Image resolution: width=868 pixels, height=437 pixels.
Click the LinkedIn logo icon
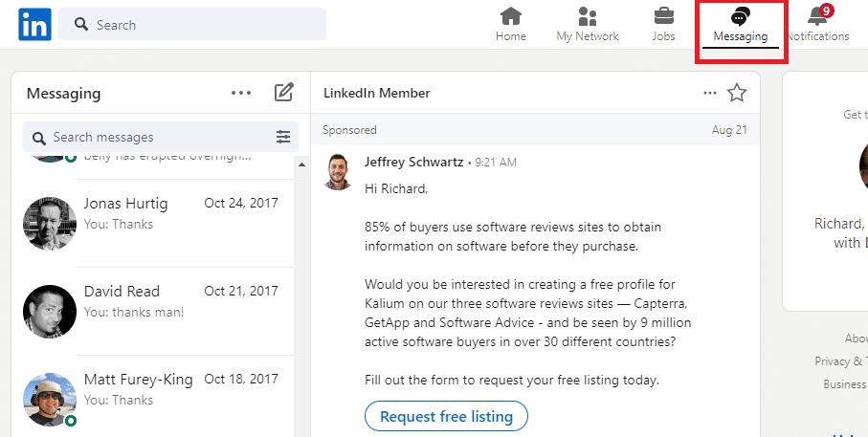[34, 25]
